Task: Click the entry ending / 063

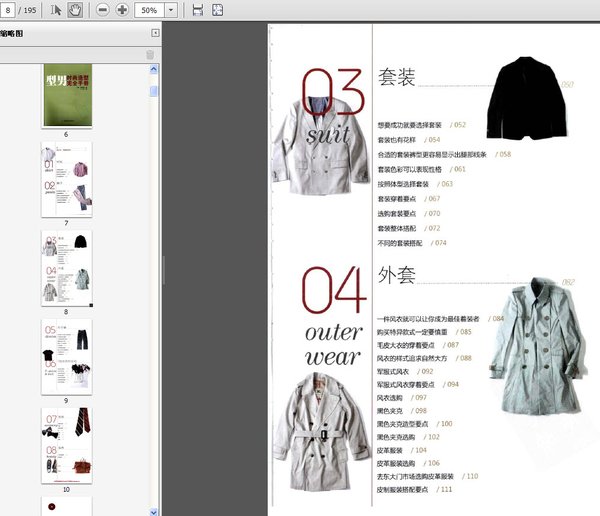Action: (x=415, y=184)
